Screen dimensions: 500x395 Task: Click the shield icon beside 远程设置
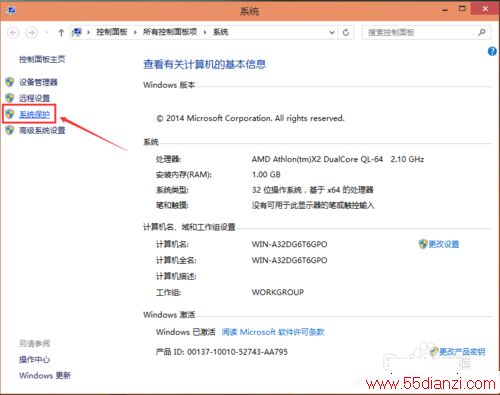pos(10,98)
